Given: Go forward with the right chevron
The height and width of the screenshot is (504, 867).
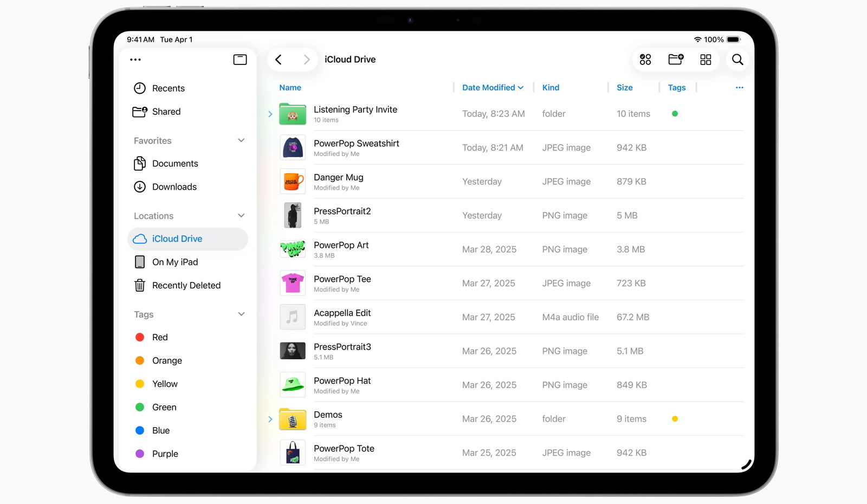Looking at the screenshot, I should click(307, 60).
